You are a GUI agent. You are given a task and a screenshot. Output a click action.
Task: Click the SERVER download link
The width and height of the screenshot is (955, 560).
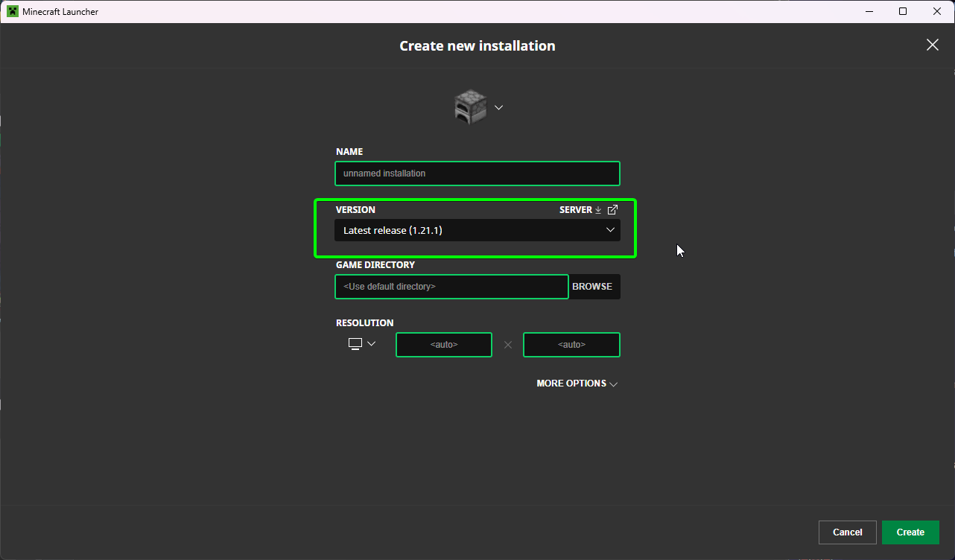[580, 210]
